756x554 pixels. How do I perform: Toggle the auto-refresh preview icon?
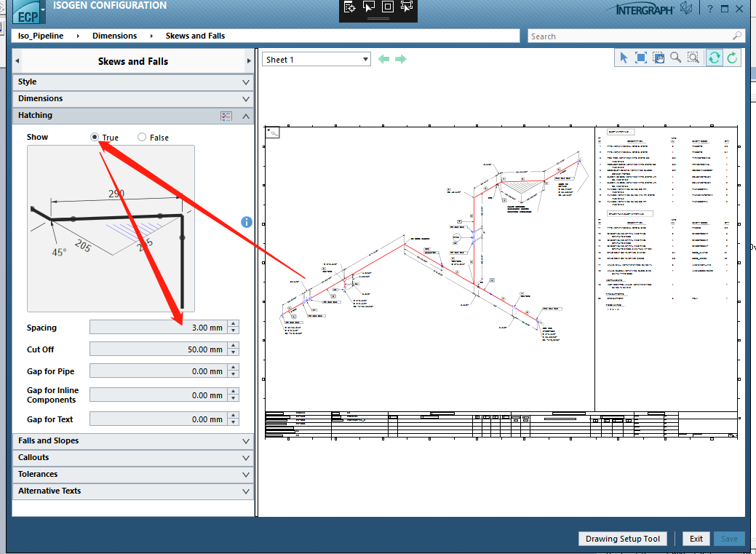tap(715, 58)
